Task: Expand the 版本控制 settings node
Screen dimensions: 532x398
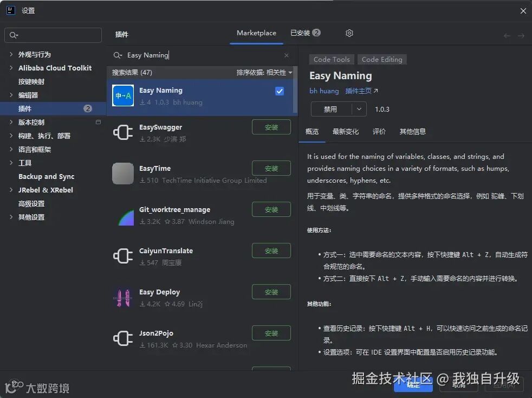Action: pos(11,122)
